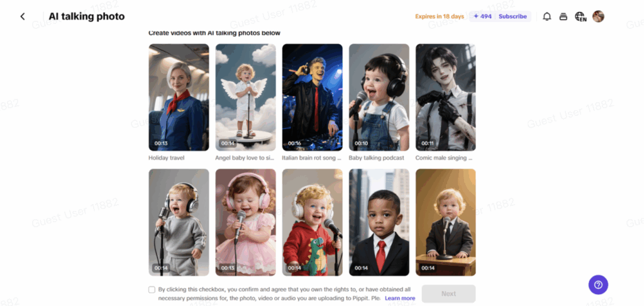Pick the Baby talking podcast template
The image size is (644, 306).
379,98
